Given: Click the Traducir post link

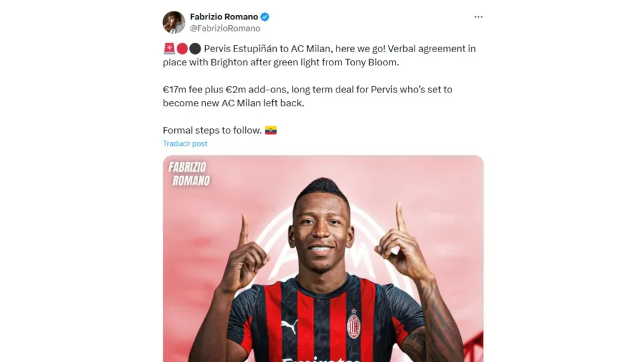Looking at the screenshot, I should [185, 144].
